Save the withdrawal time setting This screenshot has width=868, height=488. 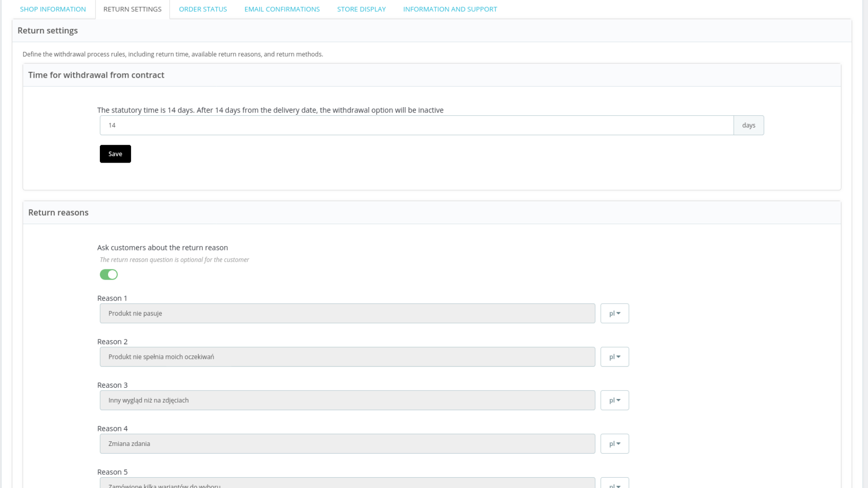click(115, 154)
